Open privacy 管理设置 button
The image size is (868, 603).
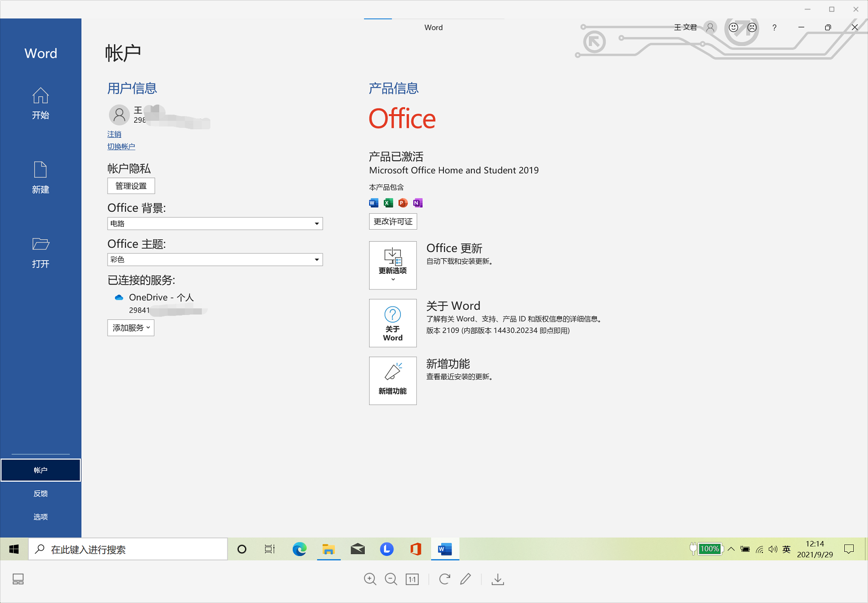(131, 186)
